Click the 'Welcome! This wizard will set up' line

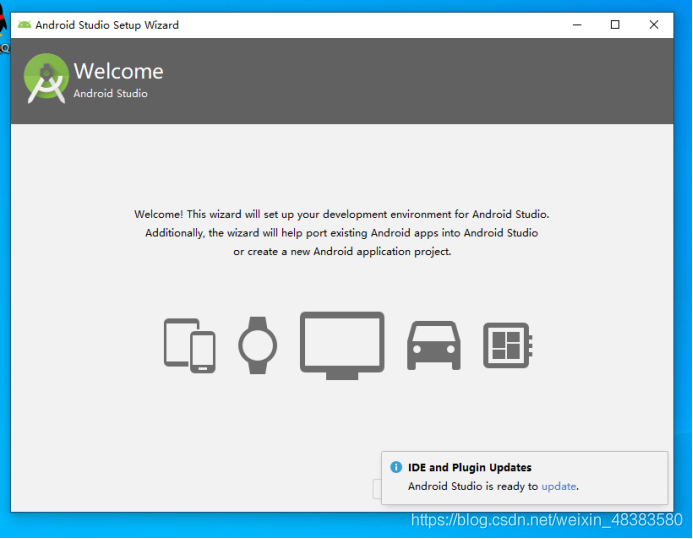click(342, 215)
